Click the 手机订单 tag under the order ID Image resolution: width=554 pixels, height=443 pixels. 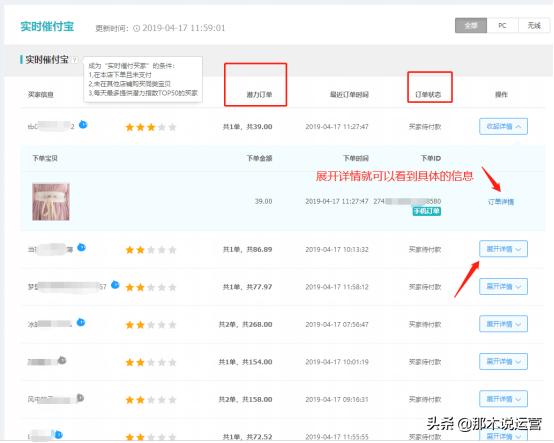point(427,211)
